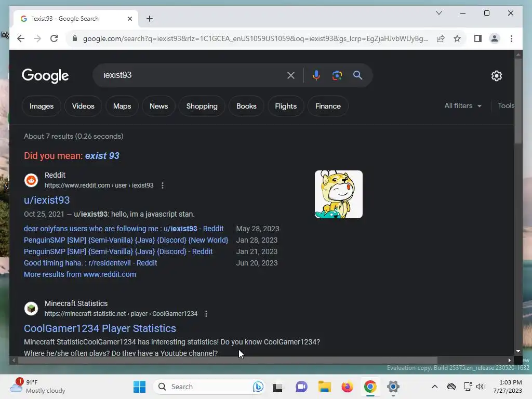532x399 pixels.
Task: Follow the 'exist 93' suggestion link
Action: [102, 156]
